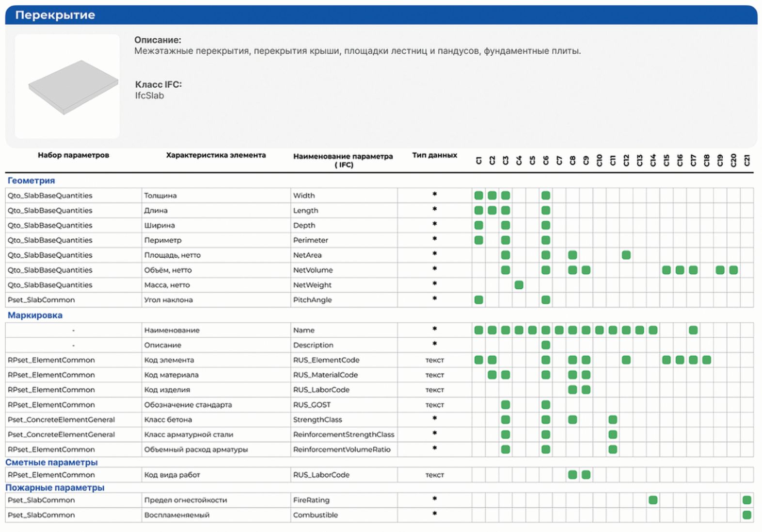Click the StrengthClass green marker in C11

(x=613, y=420)
